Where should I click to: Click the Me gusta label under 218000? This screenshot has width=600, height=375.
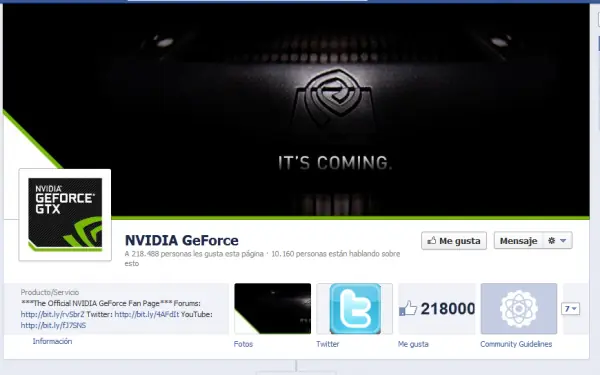click(413, 344)
